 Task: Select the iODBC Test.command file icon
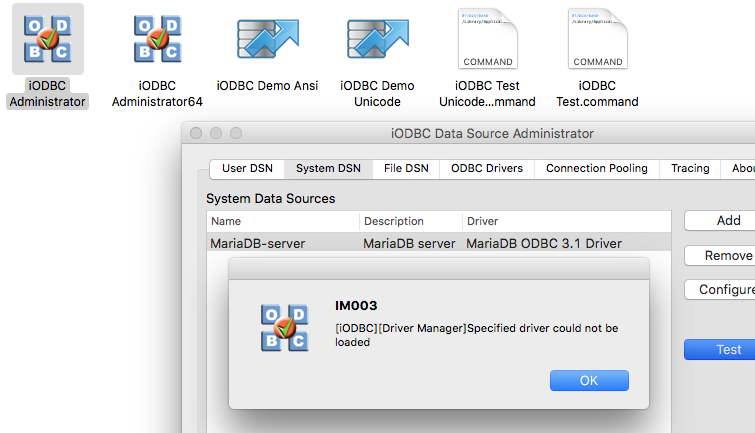(598, 39)
